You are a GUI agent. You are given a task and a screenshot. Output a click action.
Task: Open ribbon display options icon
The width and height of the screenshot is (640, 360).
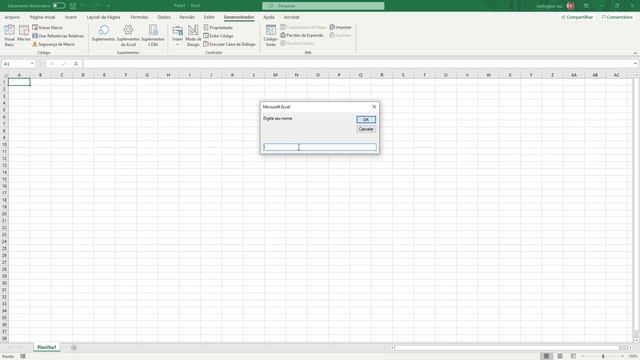click(586, 6)
